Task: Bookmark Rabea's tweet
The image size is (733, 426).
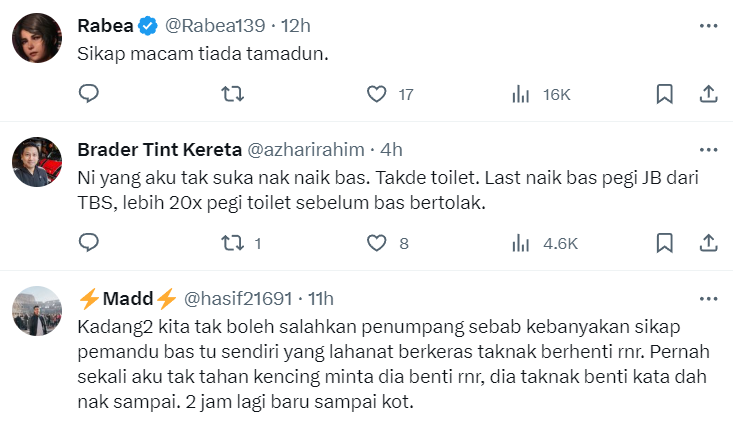Action: (x=664, y=94)
